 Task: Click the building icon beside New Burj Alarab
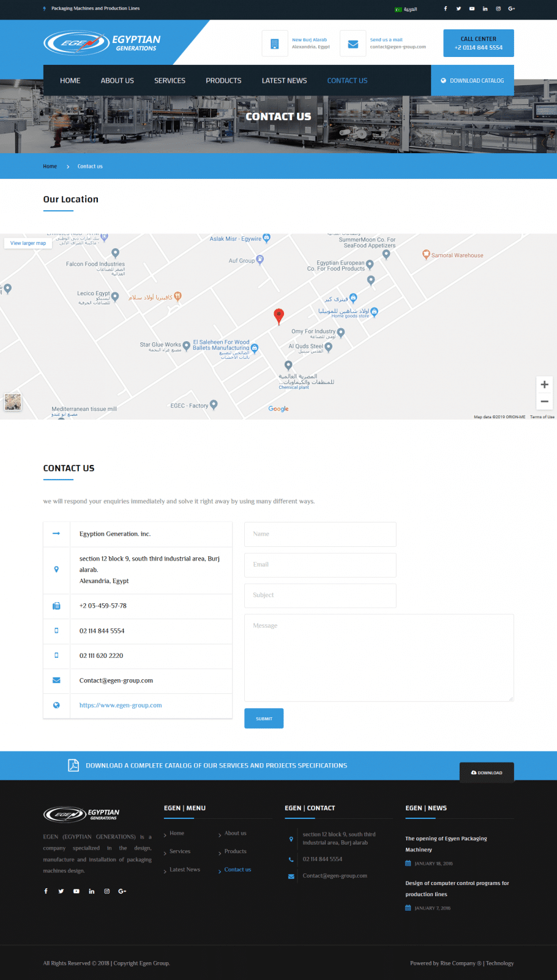click(x=275, y=43)
